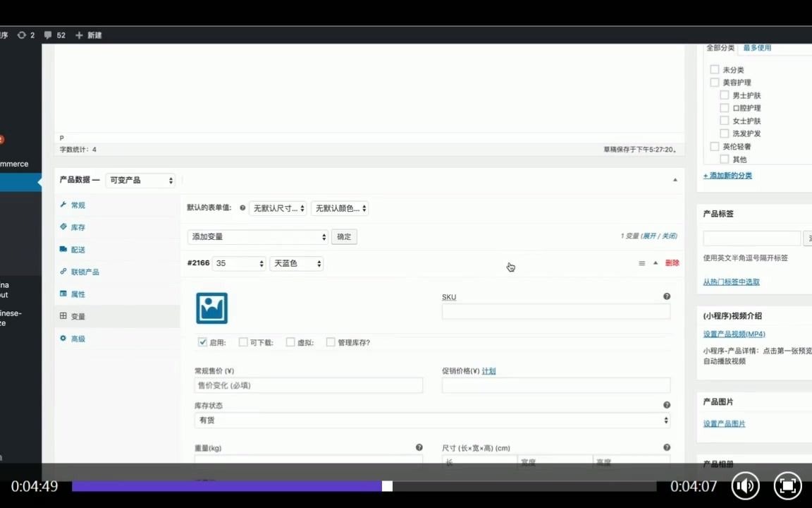Screen dimensions: 812x508
Task: Switch to the 配送 product data tab
Action: click(x=78, y=249)
